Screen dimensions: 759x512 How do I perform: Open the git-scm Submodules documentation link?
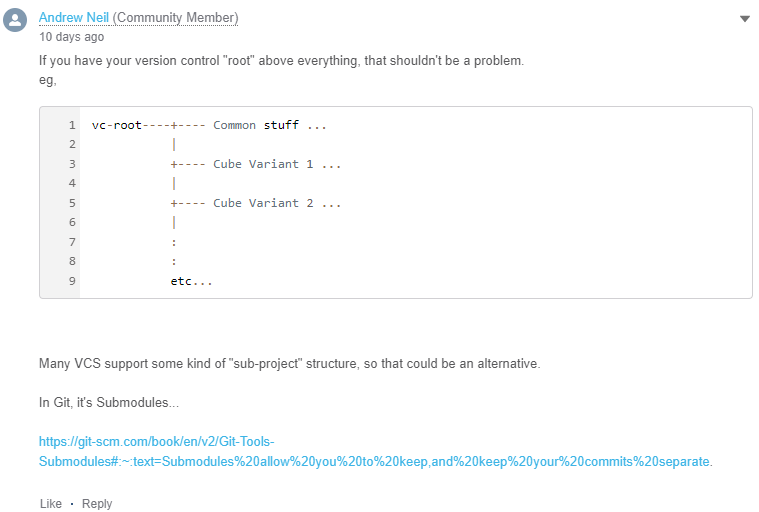(375, 452)
